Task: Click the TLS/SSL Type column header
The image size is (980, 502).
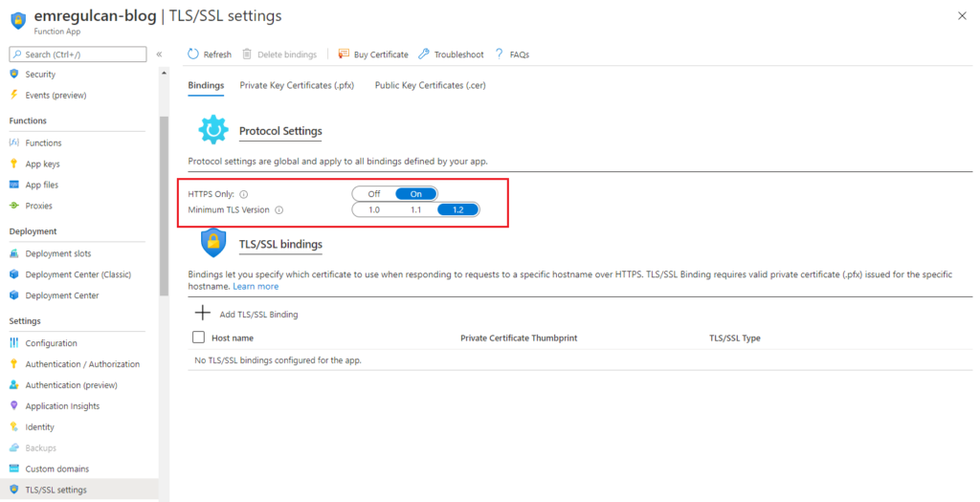Action: 734,338
